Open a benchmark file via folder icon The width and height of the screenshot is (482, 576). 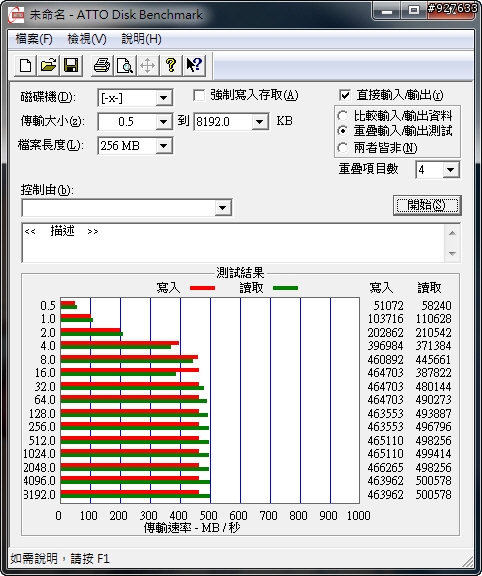(48, 66)
